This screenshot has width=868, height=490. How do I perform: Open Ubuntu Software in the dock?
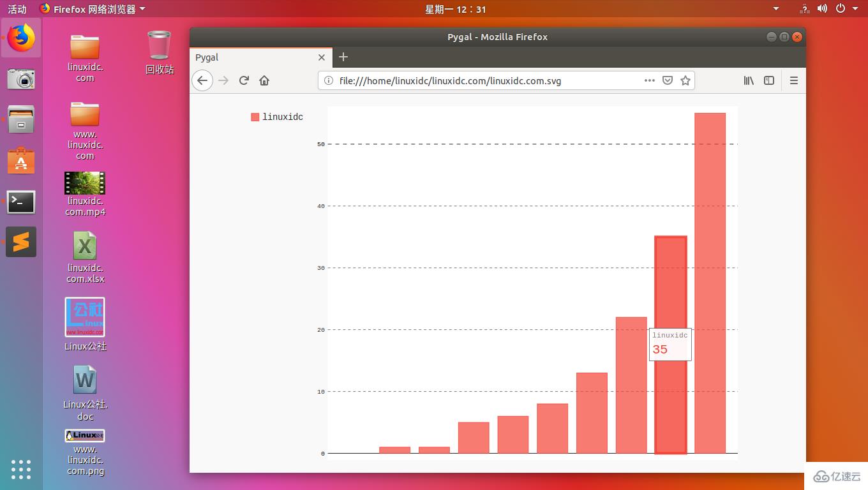coord(21,160)
